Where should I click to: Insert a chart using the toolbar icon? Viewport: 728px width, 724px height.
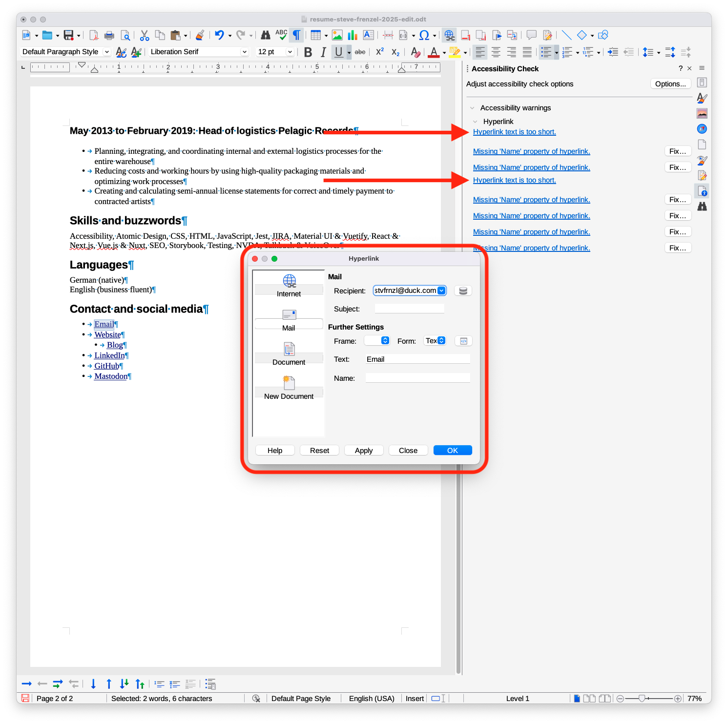click(353, 35)
